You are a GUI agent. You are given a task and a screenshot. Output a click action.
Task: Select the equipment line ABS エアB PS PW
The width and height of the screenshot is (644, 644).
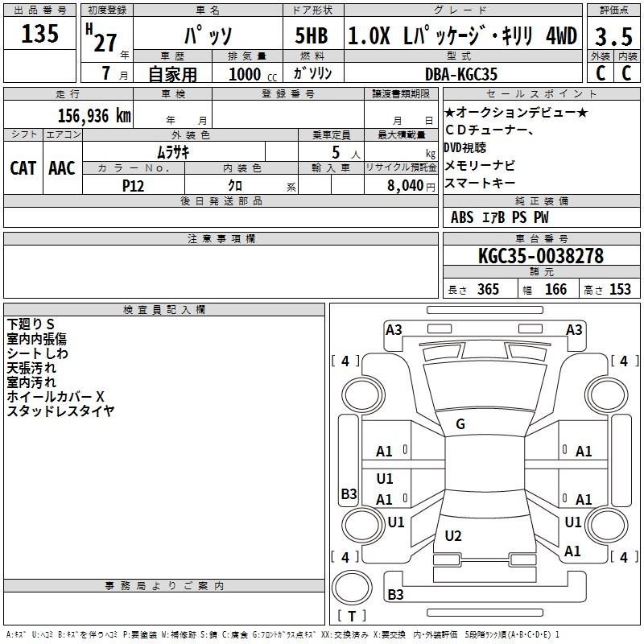499,217
